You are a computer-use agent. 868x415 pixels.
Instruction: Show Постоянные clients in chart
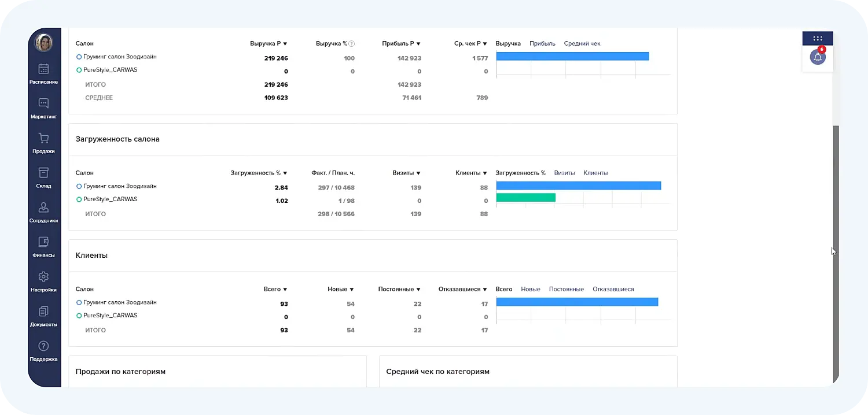point(566,290)
